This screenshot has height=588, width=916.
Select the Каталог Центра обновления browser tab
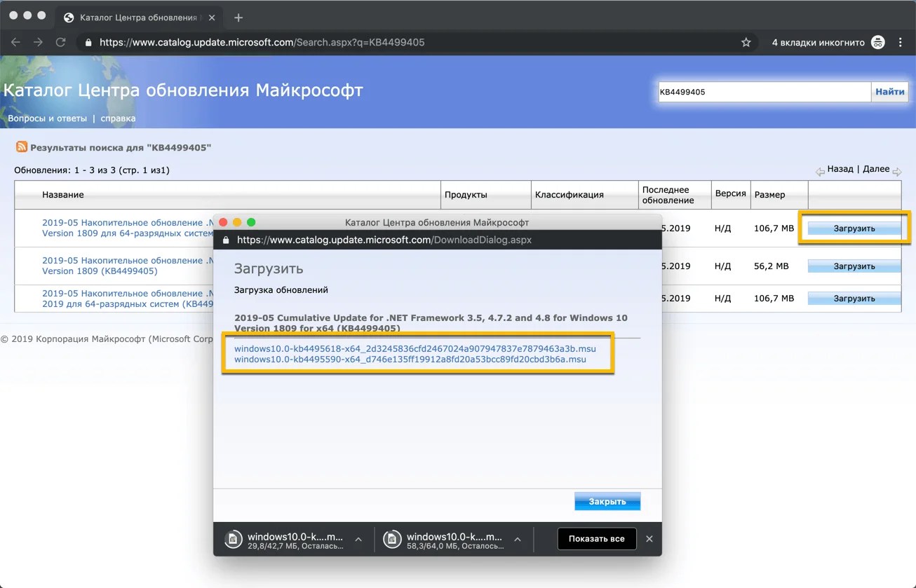[140, 18]
